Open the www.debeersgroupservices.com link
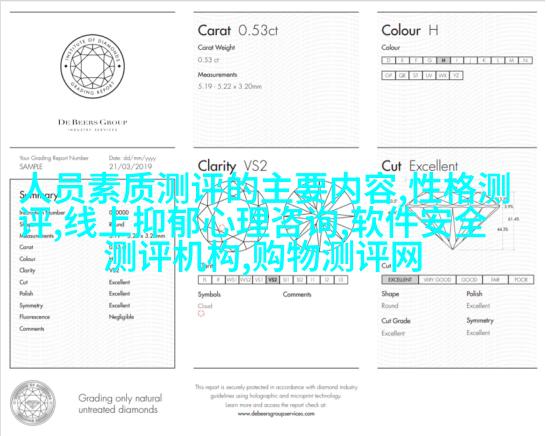This screenshot has width=546, height=436. 276,414
